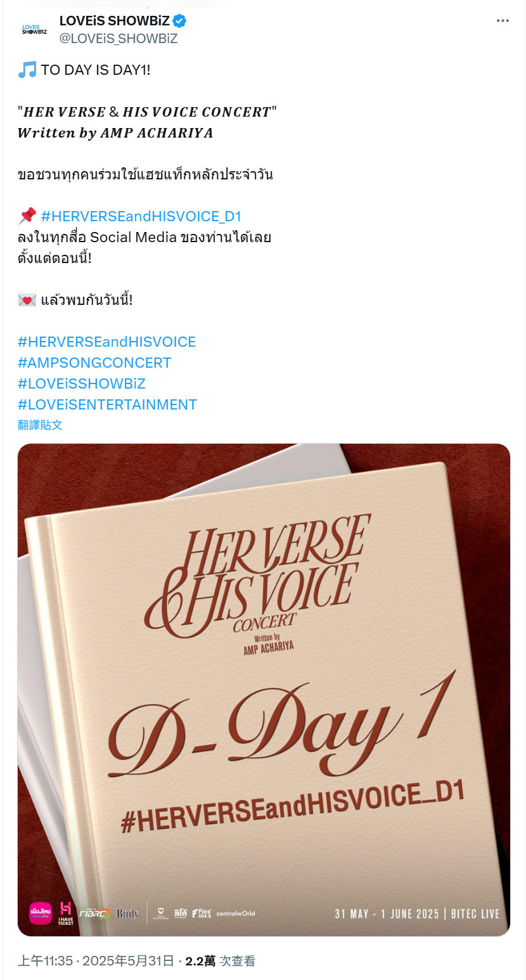526x980 pixels.
Task: Click the post timestamp 上午11:35
Action: click(x=45, y=961)
